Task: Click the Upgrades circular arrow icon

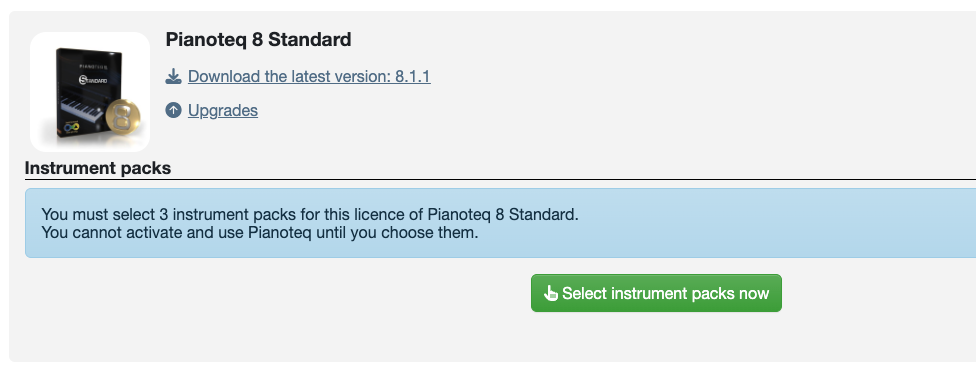Action: click(x=173, y=110)
